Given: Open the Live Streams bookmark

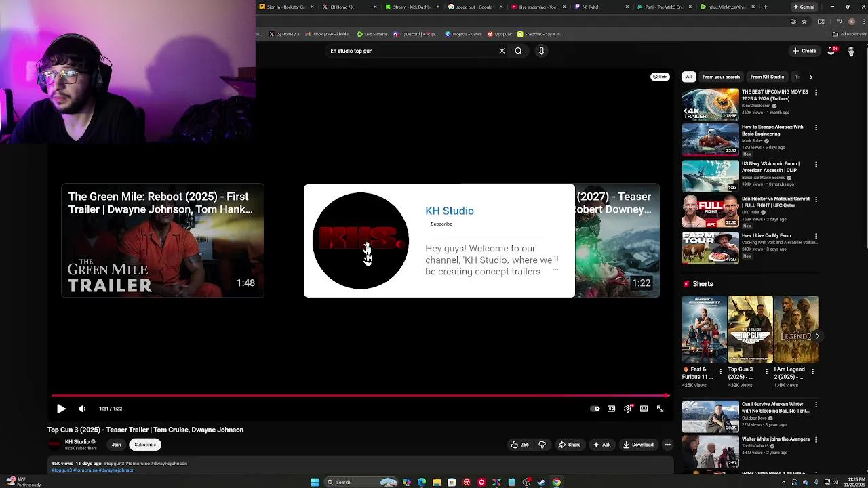Looking at the screenshot, I should tap(372, 34).
